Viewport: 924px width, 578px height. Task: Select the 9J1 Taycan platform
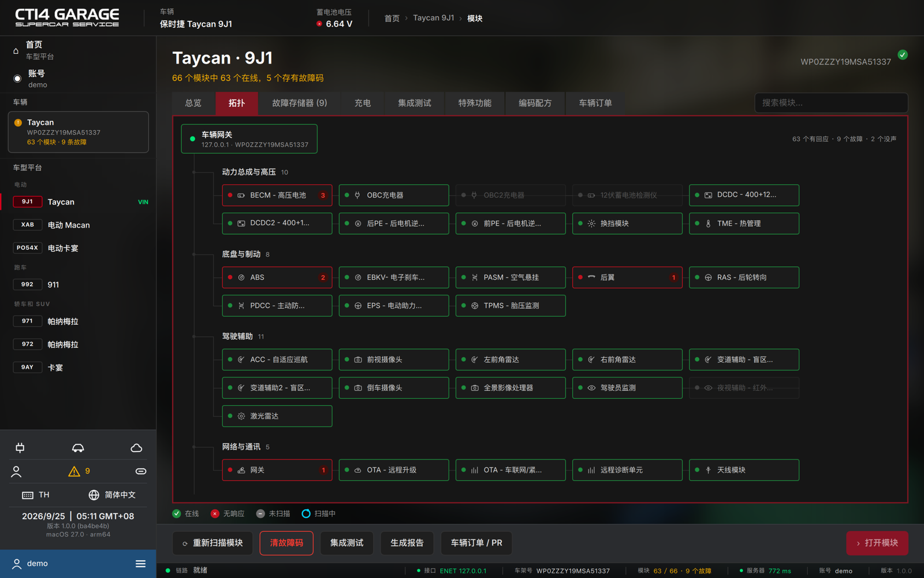(78, 202)
